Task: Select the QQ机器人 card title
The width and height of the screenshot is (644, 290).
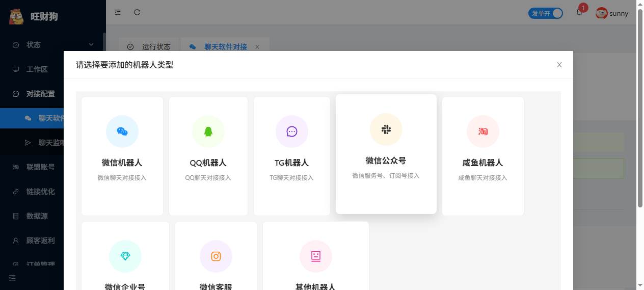Action: pyautogui.click(x=208, y=163)
